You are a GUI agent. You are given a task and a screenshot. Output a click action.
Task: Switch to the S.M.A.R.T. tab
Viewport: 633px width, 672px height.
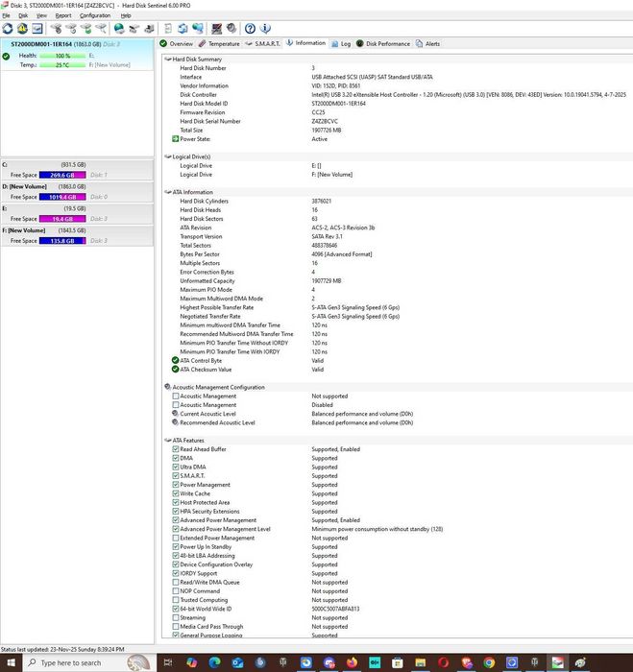tap(262, 44)
